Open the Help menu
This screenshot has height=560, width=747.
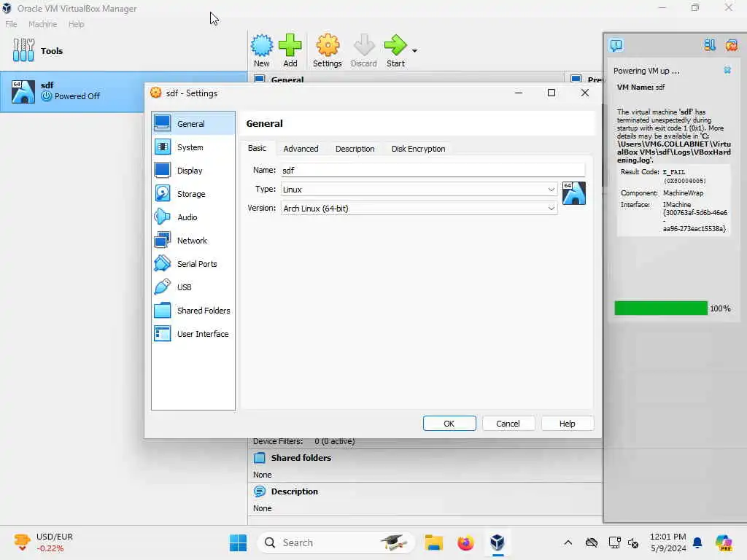76,24
